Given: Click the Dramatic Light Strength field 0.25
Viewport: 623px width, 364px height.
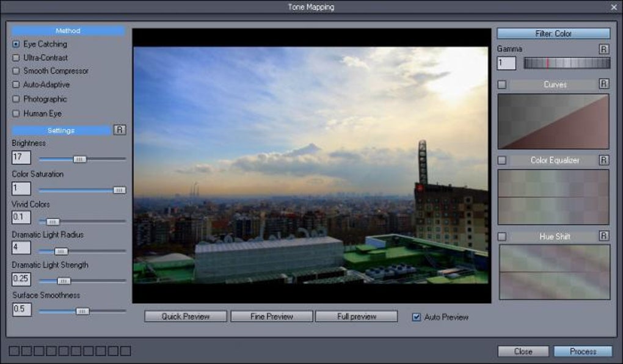Looking at the screenshot, I should click(21, 279).
